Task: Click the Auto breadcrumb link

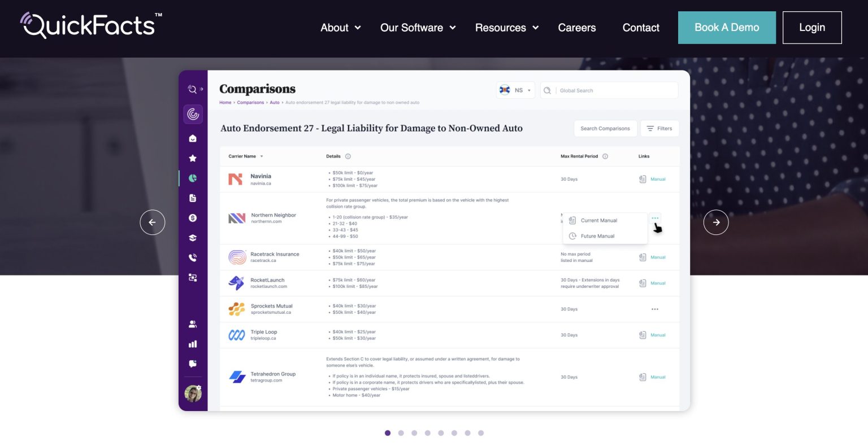Action: (275, 103)
